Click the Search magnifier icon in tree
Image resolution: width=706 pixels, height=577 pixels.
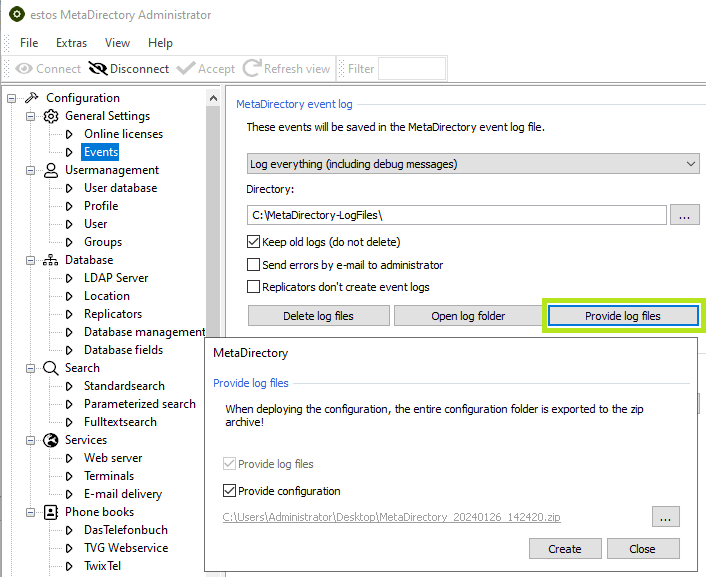click(51, 368)
